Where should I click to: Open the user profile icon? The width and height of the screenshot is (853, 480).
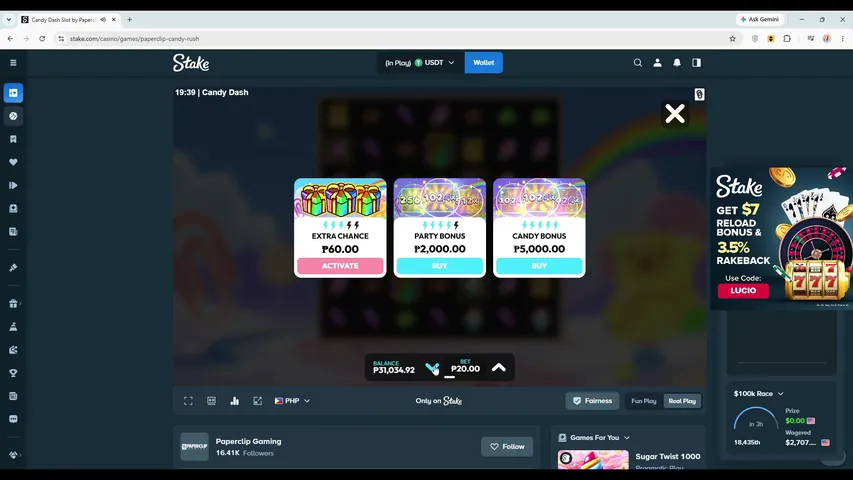coord(657,63)
